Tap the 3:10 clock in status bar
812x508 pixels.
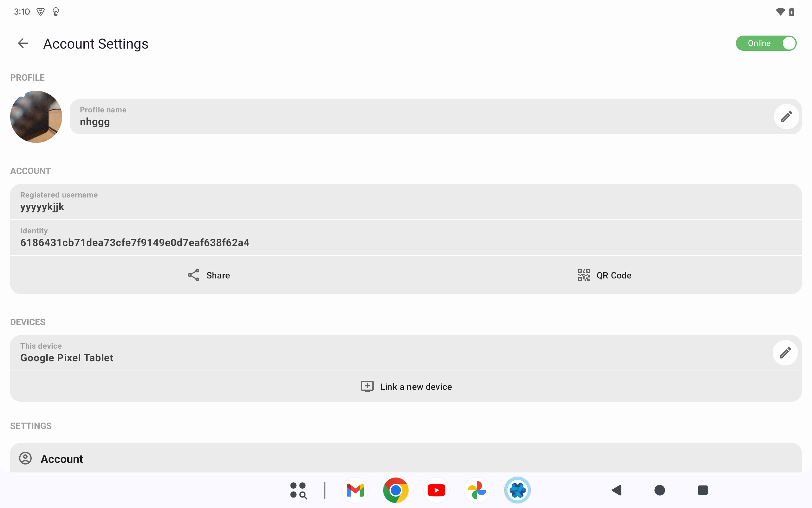tap(22, 12)
